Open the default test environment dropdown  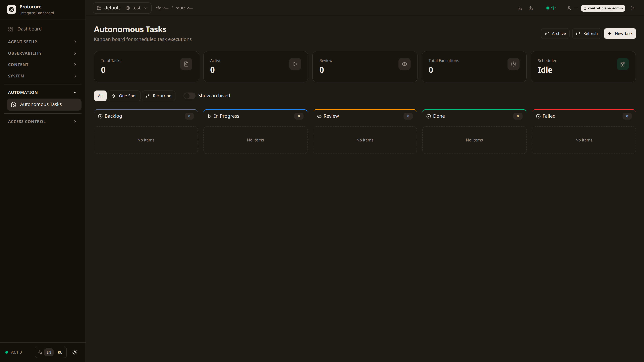122,8
